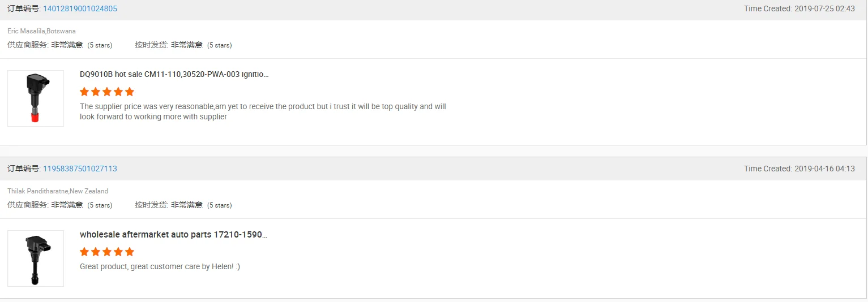Click the third star of the wholesale aftermarket review
The image size is (868, 302).
[x=107, y=252]
